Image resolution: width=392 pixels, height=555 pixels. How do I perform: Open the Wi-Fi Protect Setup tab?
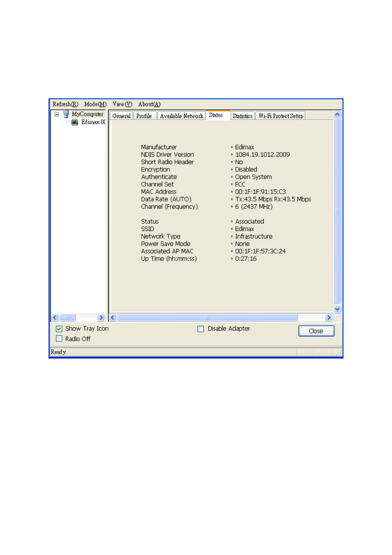[281, 116]
